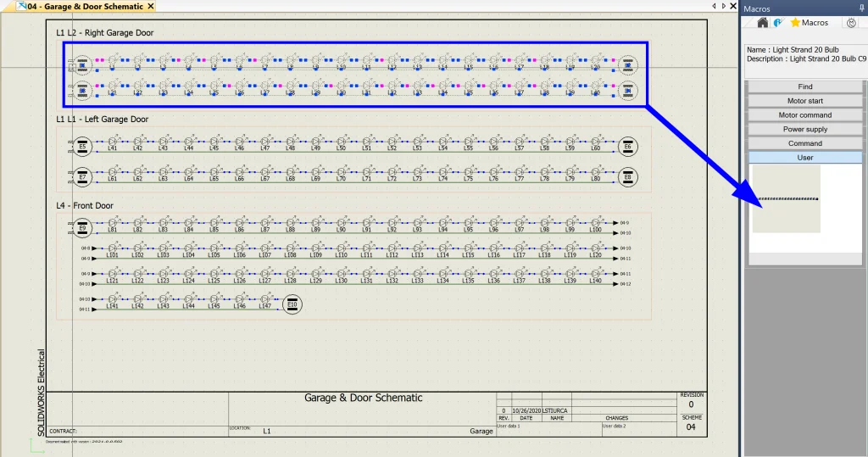Click the E6 connector symbol
Screen dimensions: 868x457
pos(628,147)
